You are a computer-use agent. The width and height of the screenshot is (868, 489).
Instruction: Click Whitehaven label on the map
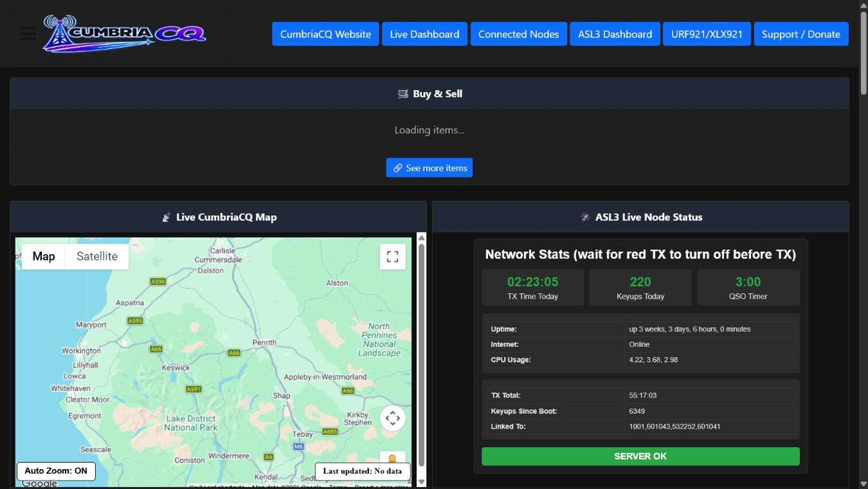pyautogui.click(x=71, y=389)
